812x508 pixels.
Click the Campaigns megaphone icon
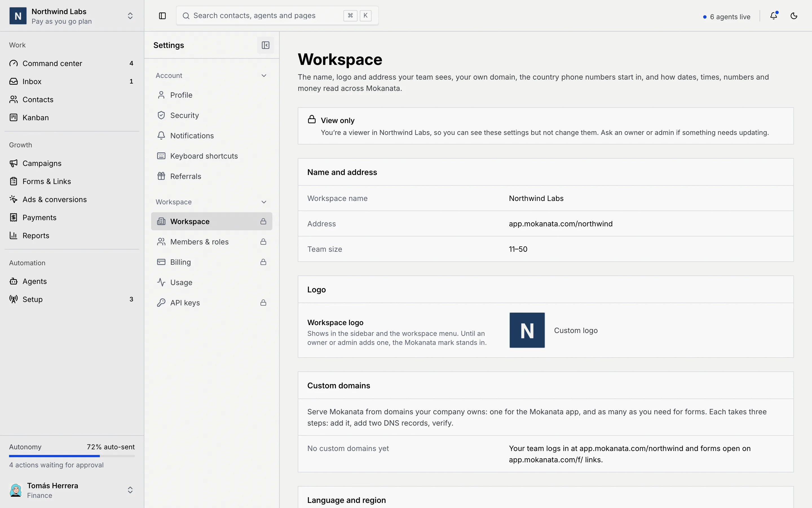click(x=14, y=163)
